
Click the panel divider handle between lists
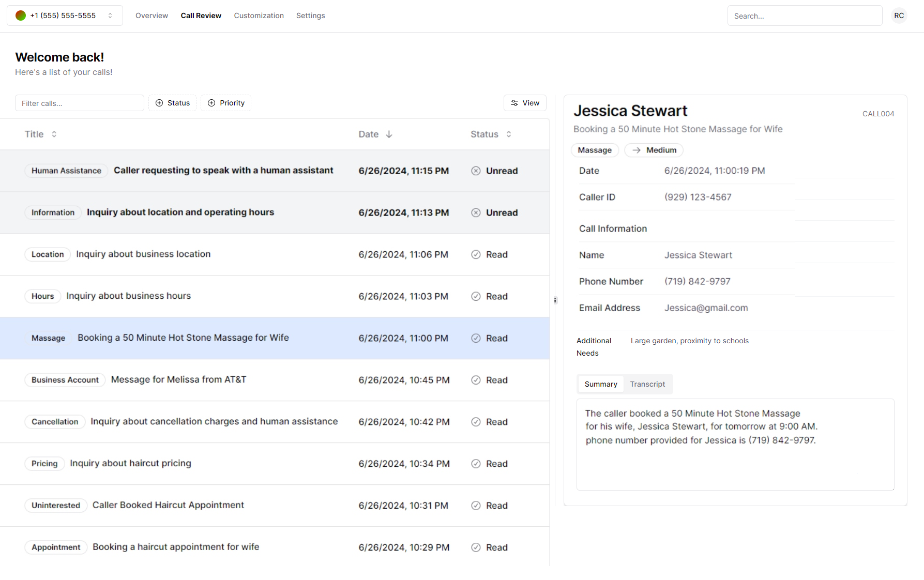(555, 300)
